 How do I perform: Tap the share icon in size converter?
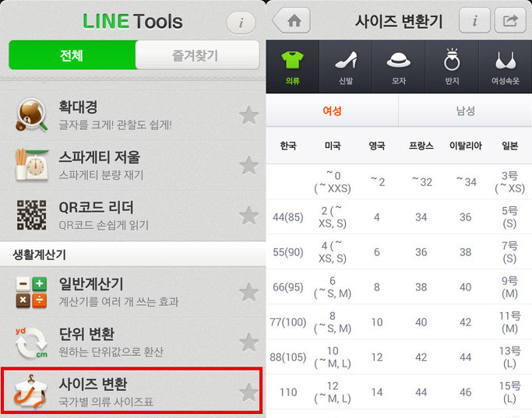[x=510, y=21]
